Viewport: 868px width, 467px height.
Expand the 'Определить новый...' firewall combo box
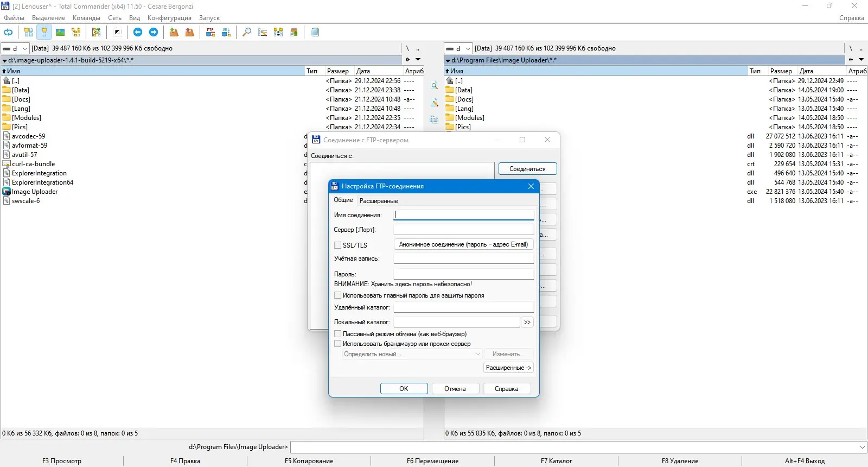[x=412, y=354]
